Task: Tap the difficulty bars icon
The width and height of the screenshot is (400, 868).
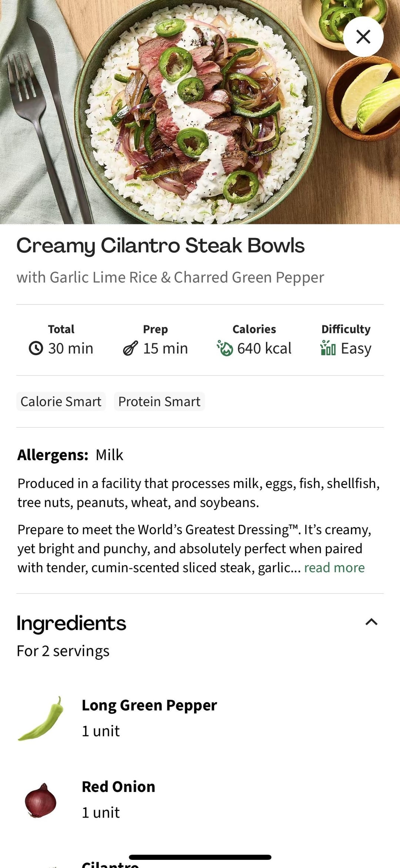Action: [x=328, y=348]
